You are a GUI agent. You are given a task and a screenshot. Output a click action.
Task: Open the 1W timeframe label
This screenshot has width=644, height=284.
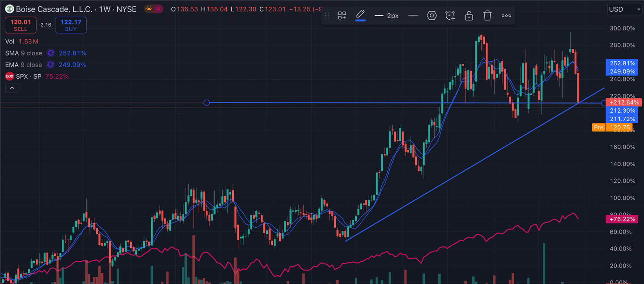104,9
